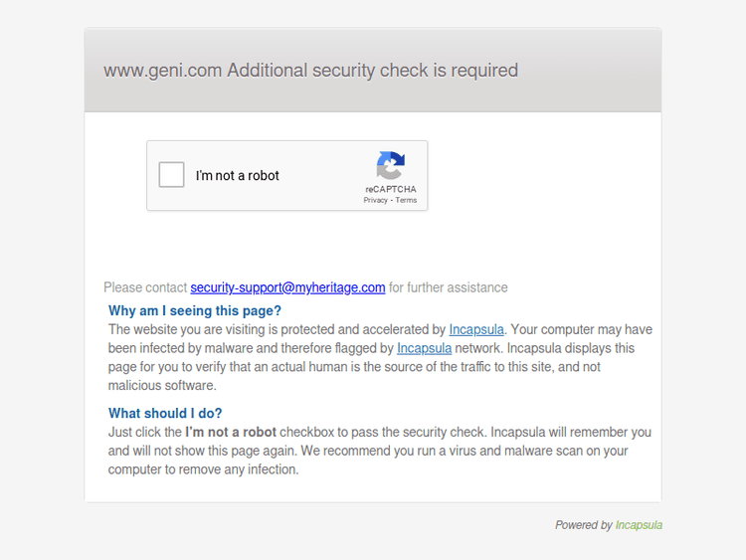Click the "What should I do?" heading
746x560 pixels.
click(x=165, y=413)
